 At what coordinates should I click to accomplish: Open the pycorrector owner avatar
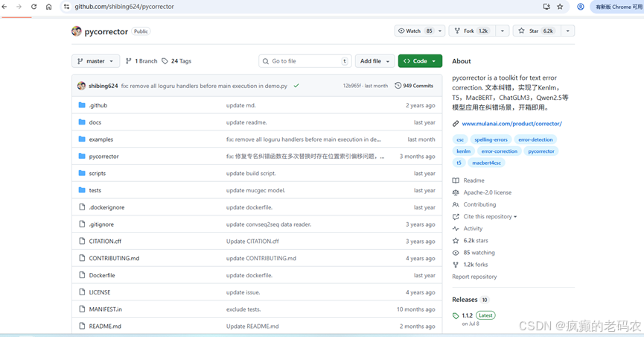[x=77, y=31]
